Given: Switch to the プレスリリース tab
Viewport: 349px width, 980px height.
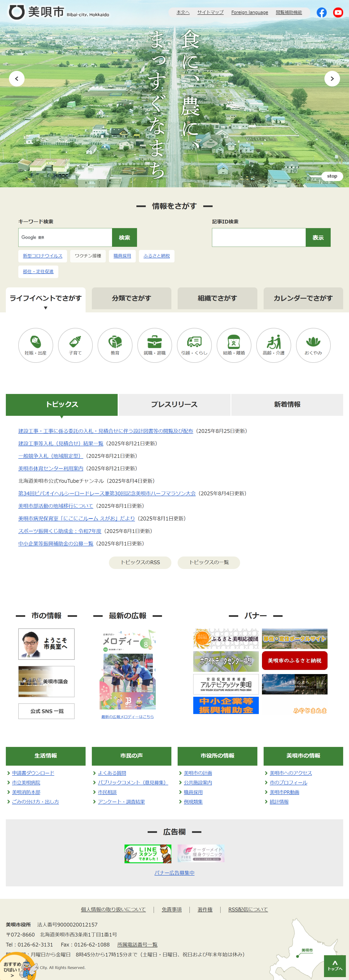Looking at the screenshot, I should [x=174, y=405].
